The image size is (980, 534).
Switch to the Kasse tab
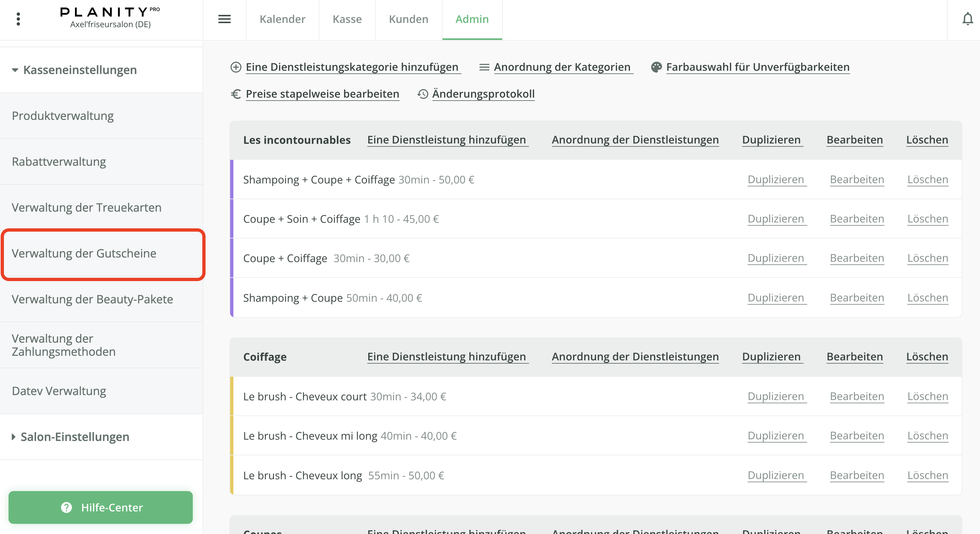point(347,19)
